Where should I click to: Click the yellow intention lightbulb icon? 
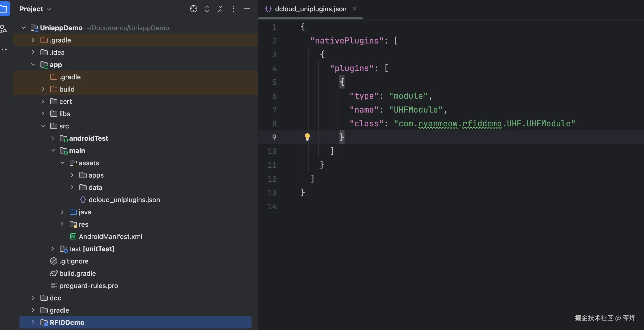pos(307,137)
